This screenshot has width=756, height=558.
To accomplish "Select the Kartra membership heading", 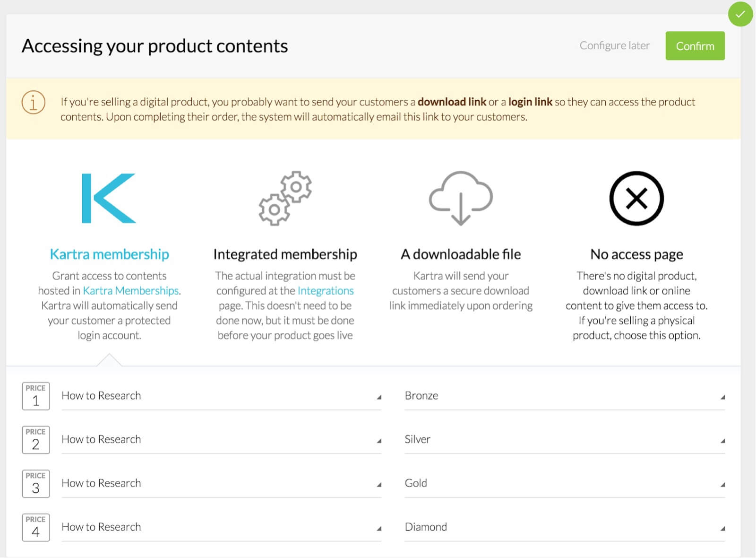I will (109, 254).
